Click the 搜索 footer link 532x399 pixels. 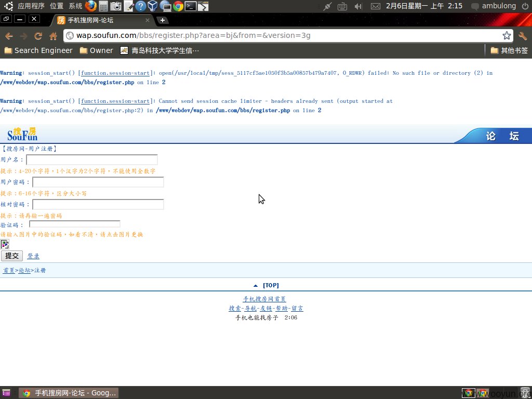(235, 309)
